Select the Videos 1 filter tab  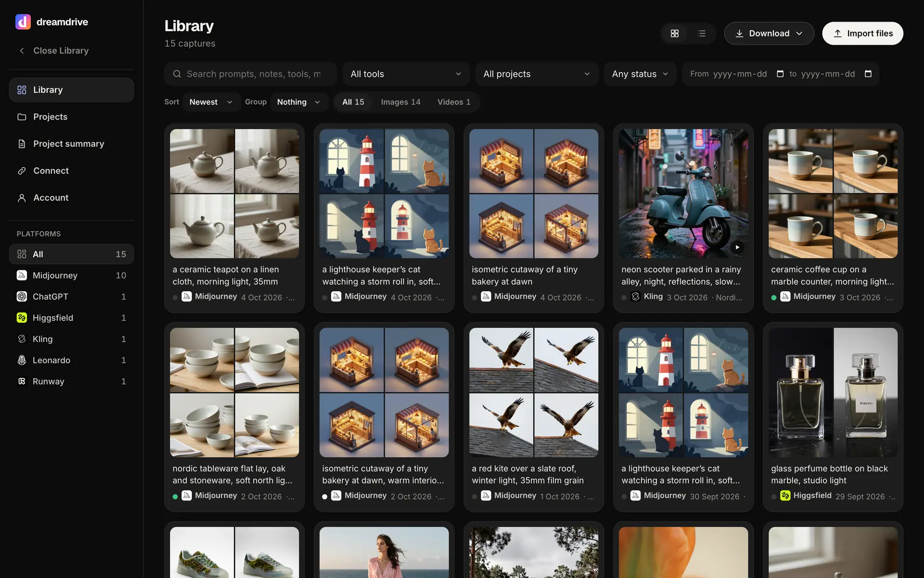tap(454, 102)
